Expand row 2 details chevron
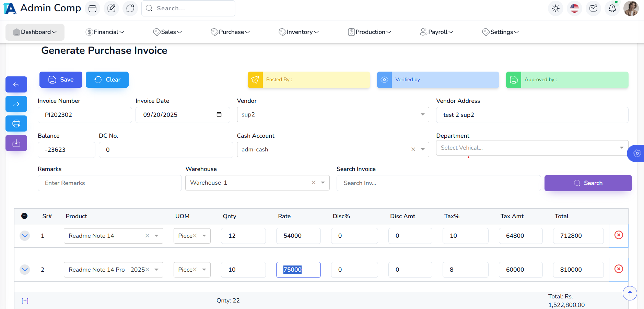Image resolution: width=644 pixels, height=309 pixels. click(x=25, y=270)
